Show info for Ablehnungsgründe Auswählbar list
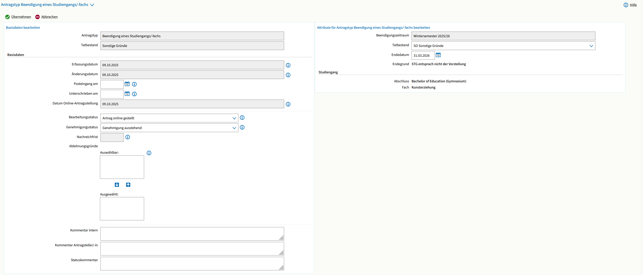 149,153
